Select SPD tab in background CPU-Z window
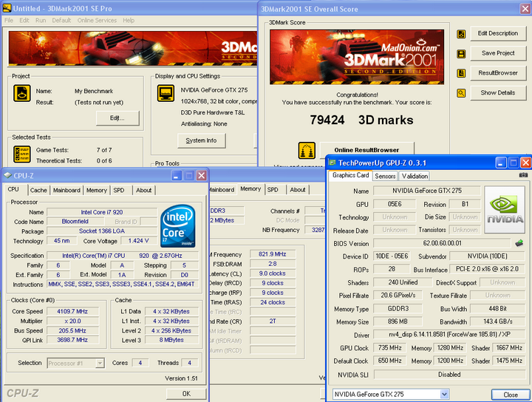Screen dimensions: 532x402 (x=273, y=190)
